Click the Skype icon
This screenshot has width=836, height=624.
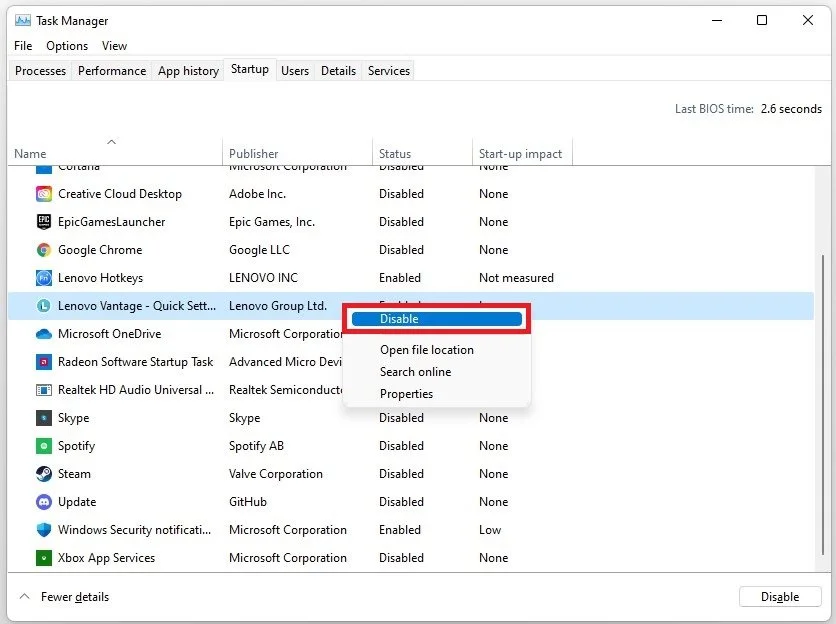pos(44,418)
